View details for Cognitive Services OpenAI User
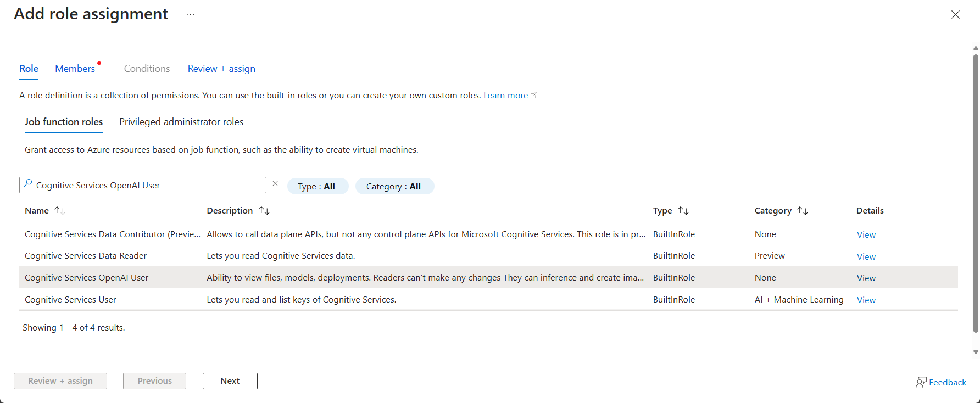Screen dimensions: 980x403 pyautogui.click(x=866, y=278)
